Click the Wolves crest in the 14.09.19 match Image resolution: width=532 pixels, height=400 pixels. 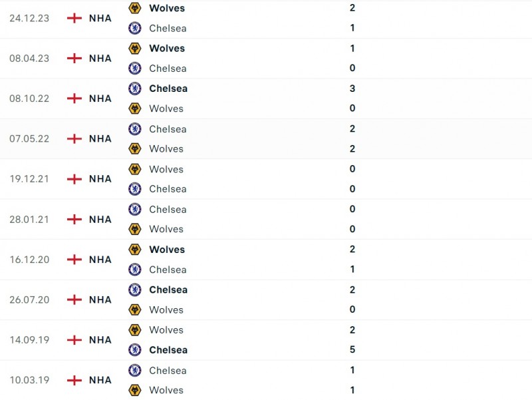(x=134, y=330)
